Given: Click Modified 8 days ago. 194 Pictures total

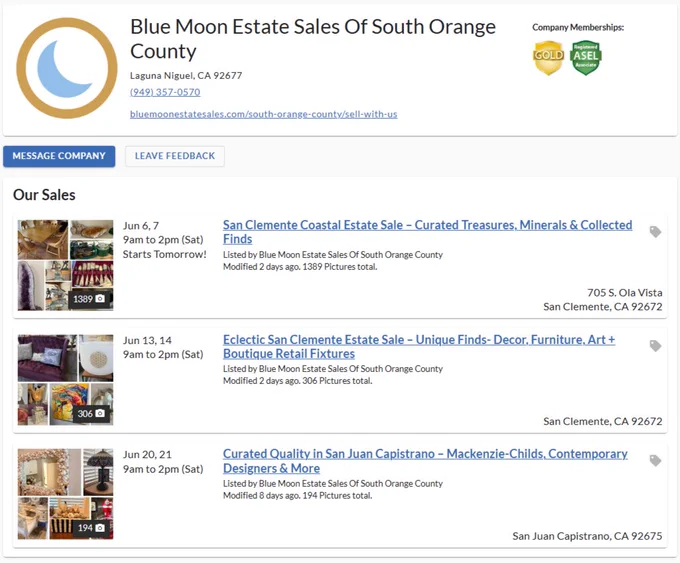Looking at the screenshot, I should click(298, 495).
